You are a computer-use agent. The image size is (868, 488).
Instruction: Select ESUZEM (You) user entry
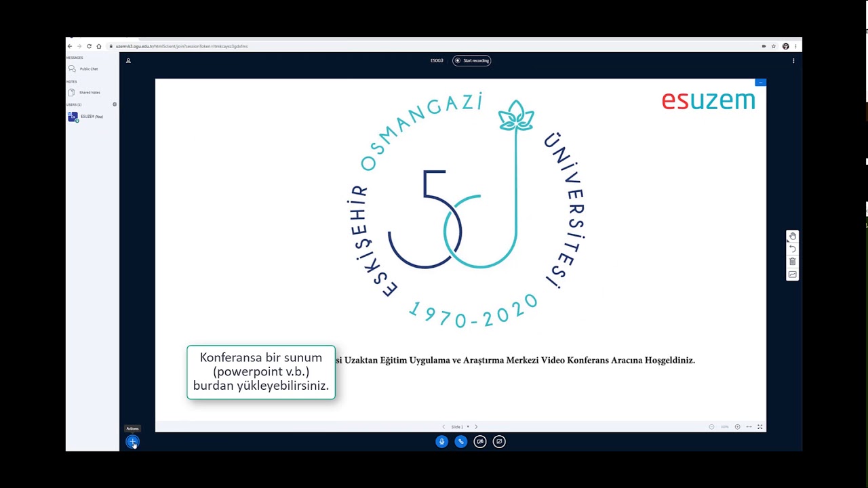point(92,117)
